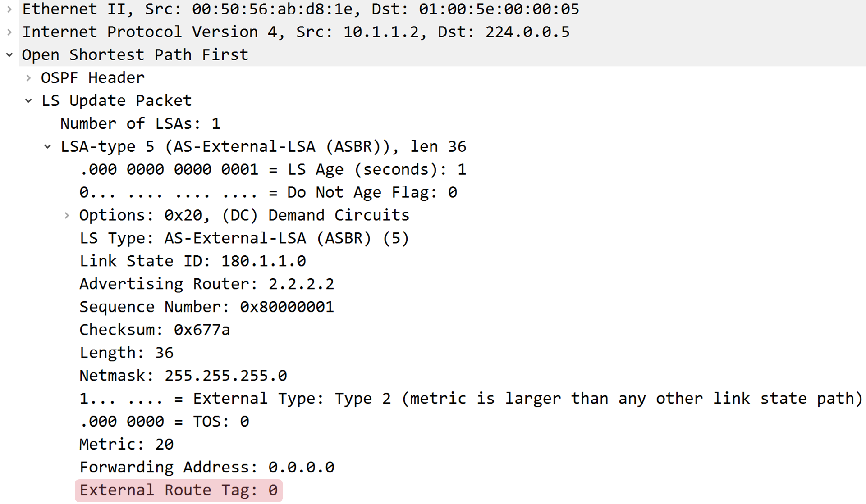
Task: Select the Forwarding Address 0.0.0.0 line
Action: click(x=207, y=468)
